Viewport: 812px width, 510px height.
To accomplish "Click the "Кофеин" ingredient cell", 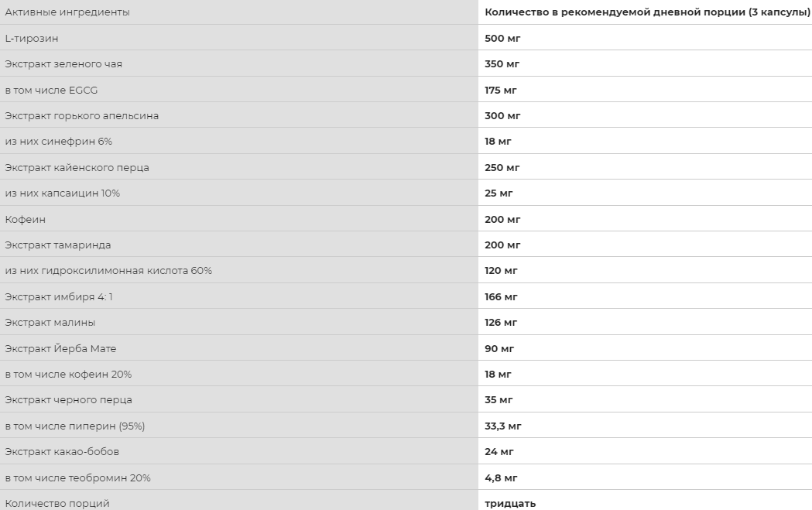I will (26, 219).
